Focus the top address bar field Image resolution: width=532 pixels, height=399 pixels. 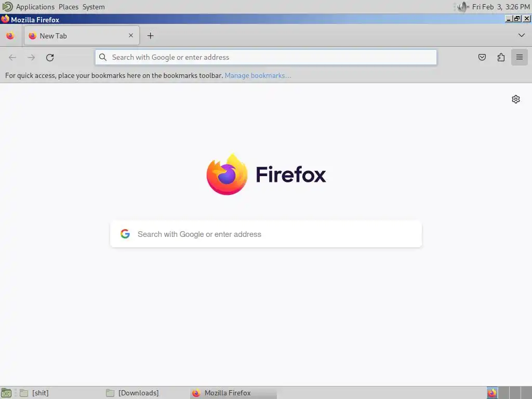pyautogui.click(x=266, y=57)
